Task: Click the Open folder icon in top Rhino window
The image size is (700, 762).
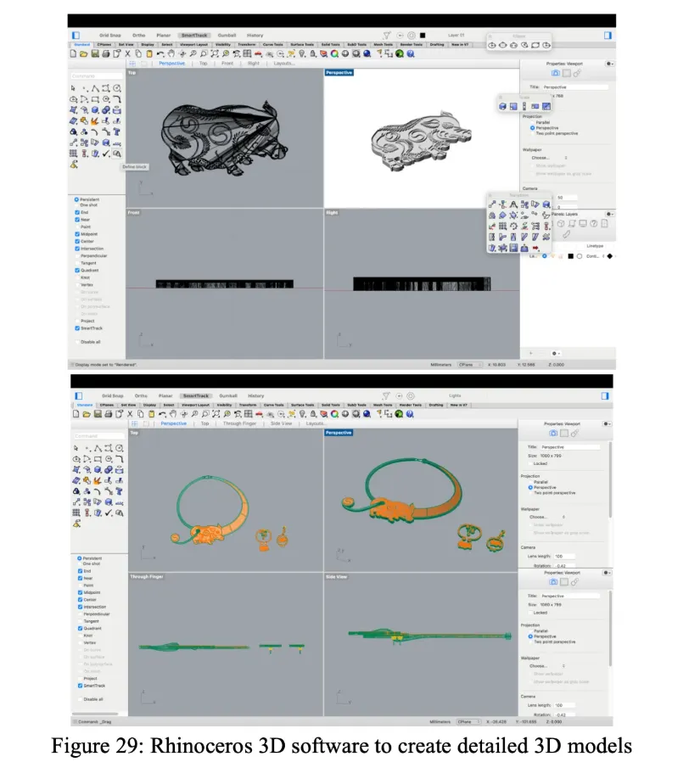Action: tap(83, 54)
